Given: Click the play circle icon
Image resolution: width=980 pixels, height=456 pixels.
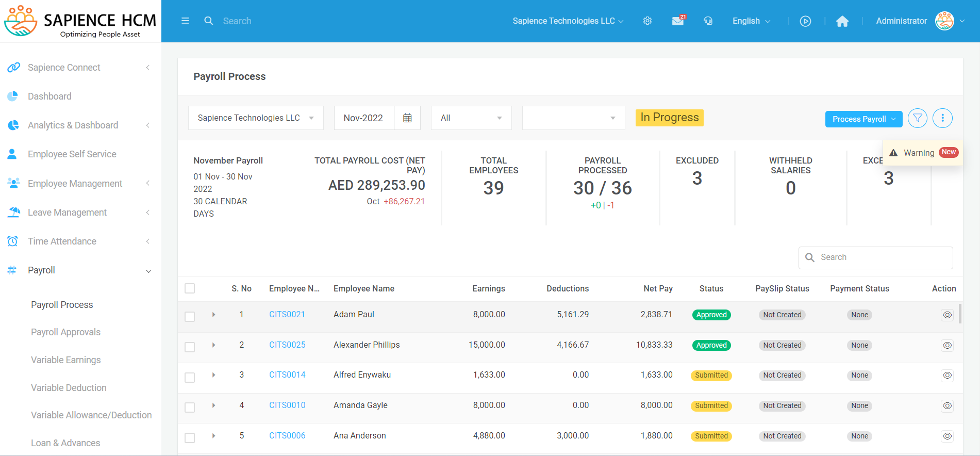Looking at the screenshot, I should coord(805,21).
